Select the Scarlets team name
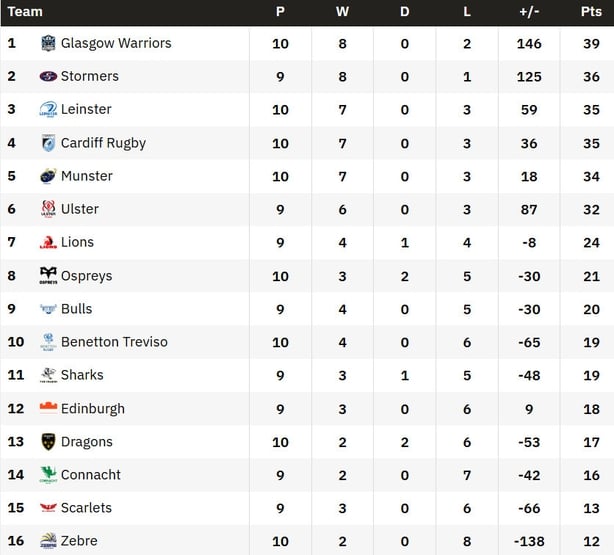 pyautogui.click(x=86, y=508)
